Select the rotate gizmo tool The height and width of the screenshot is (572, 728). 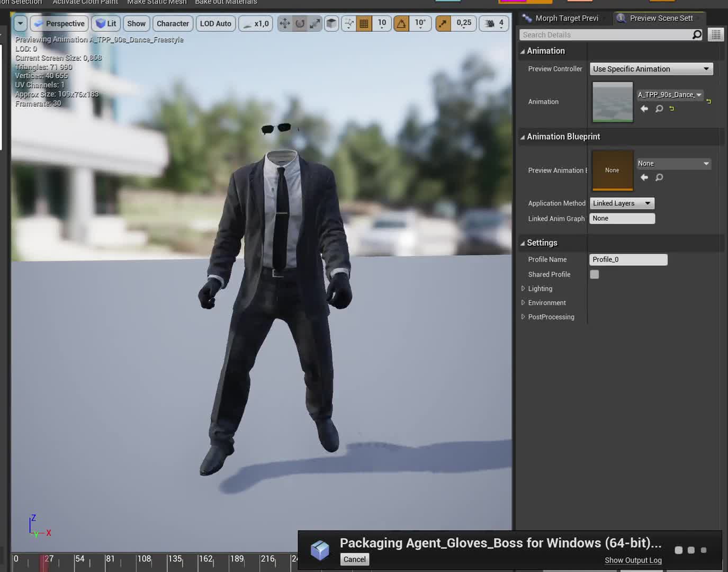click(x=300, y=23)
